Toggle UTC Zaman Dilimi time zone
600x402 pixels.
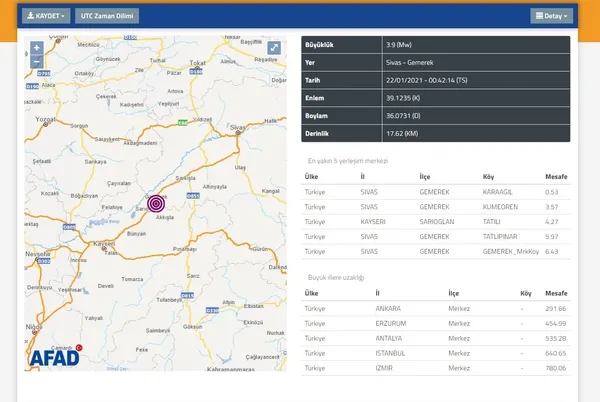109,16
